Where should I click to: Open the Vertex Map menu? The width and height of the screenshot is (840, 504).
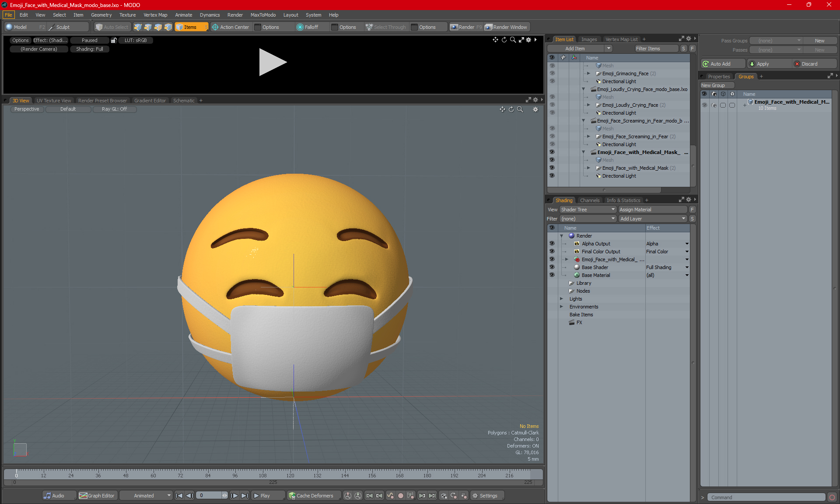(155, 15)
